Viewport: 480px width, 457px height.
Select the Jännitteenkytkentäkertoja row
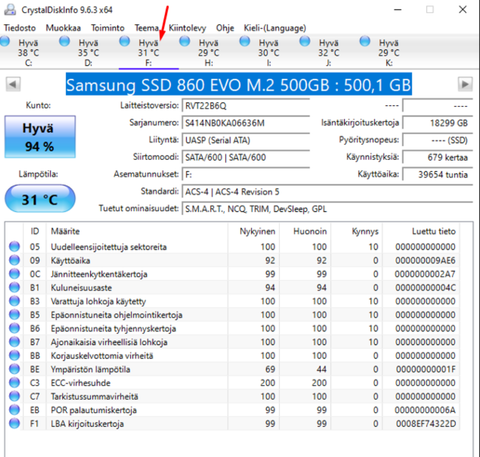[x=233, y=274]
